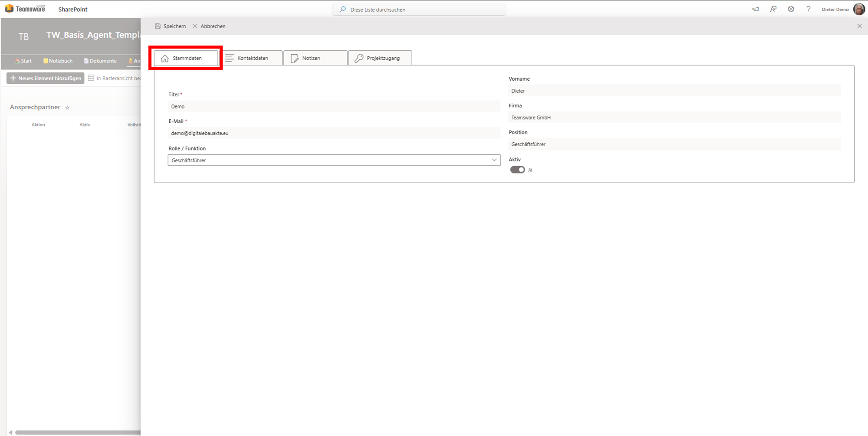
Task: Open the settings gear icon
Action: 791,9
